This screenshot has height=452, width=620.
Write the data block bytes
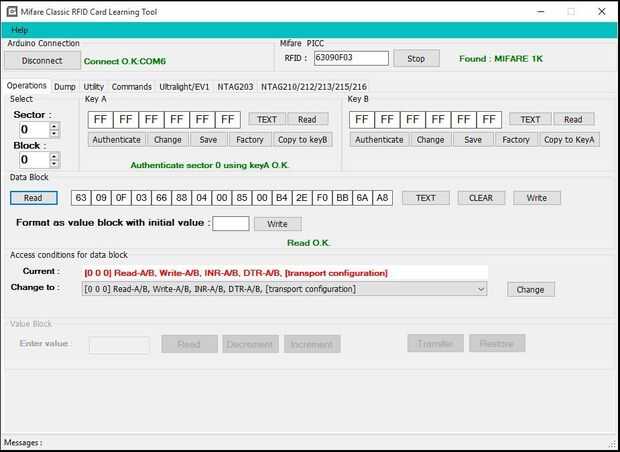(x=537, y=198)
